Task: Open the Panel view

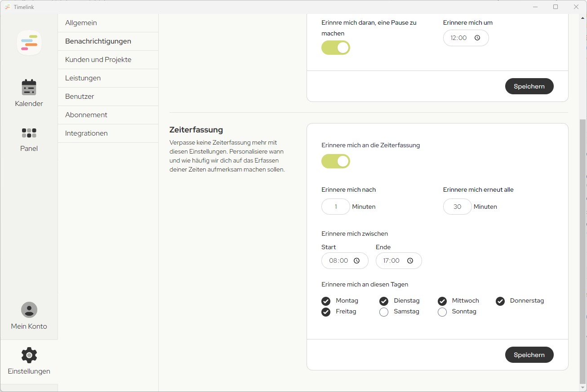Action: point(29,139)
